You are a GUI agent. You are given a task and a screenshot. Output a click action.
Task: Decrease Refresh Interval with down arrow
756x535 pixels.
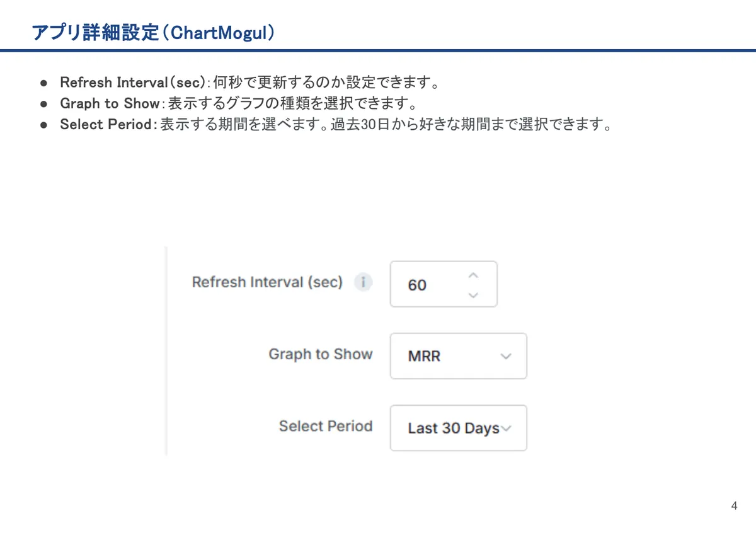(474, 294)
